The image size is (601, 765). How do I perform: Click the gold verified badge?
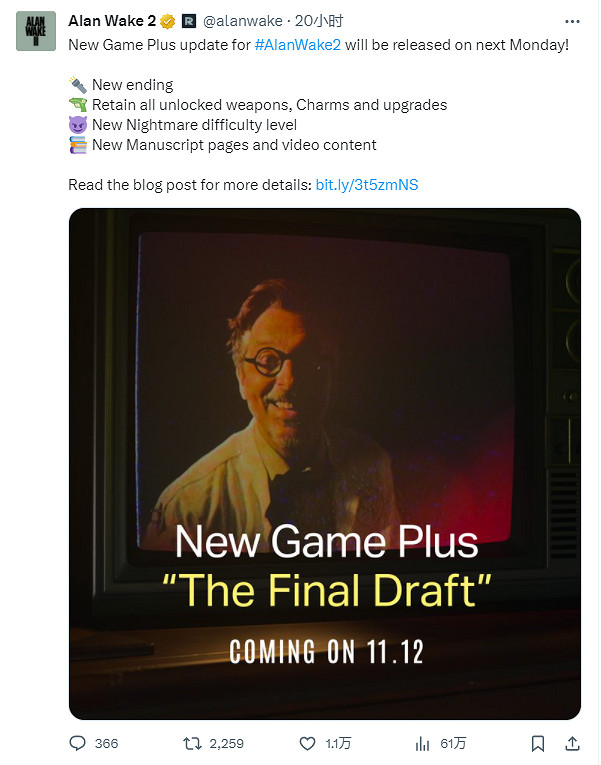(168, 21)
